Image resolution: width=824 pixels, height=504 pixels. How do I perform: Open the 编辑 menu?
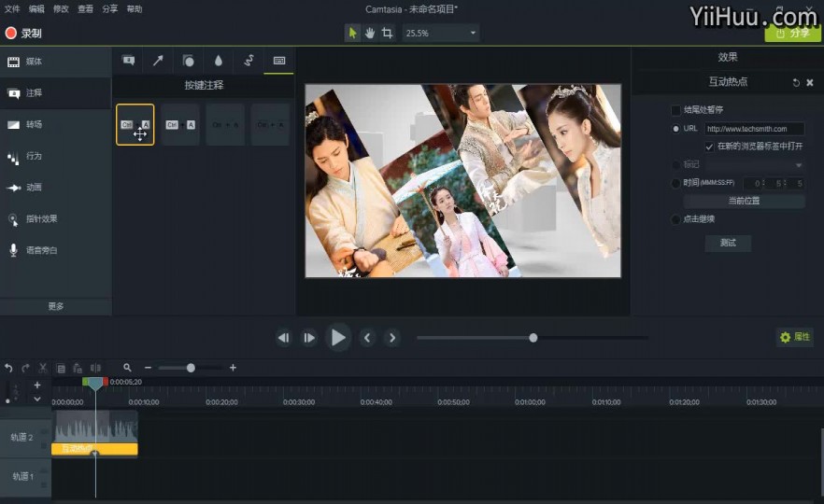coord(36,9)
